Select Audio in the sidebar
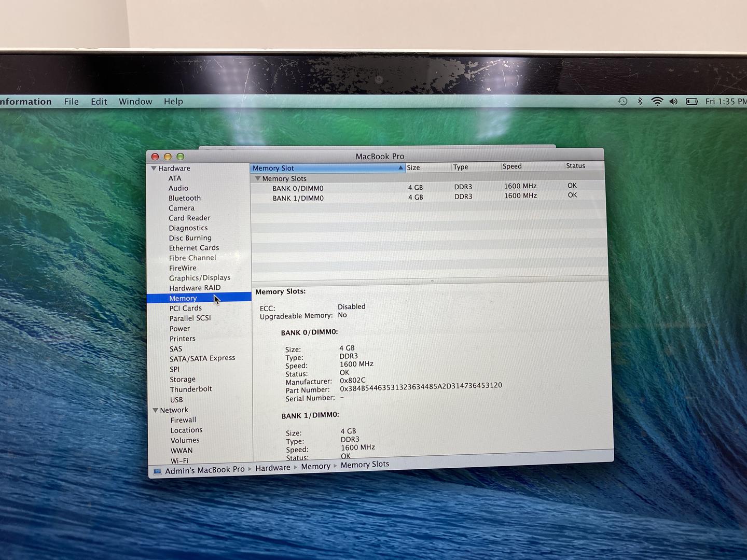Viewport: 747px width, 560px height. click(178, 188)
